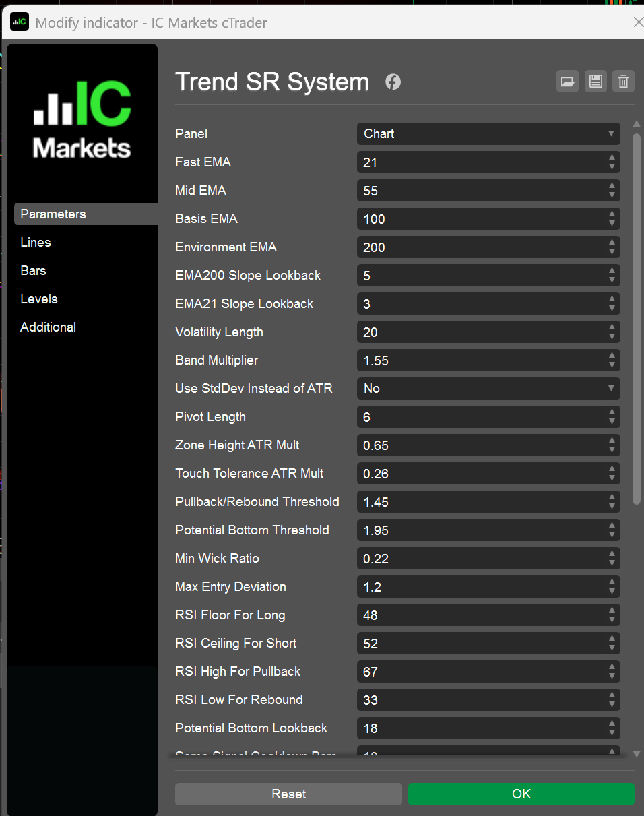Screen dimensions: 644x816
Task: Decrease the Band Multiplier with down arrow
Action: pyautogui.click(x=612, y=365)
